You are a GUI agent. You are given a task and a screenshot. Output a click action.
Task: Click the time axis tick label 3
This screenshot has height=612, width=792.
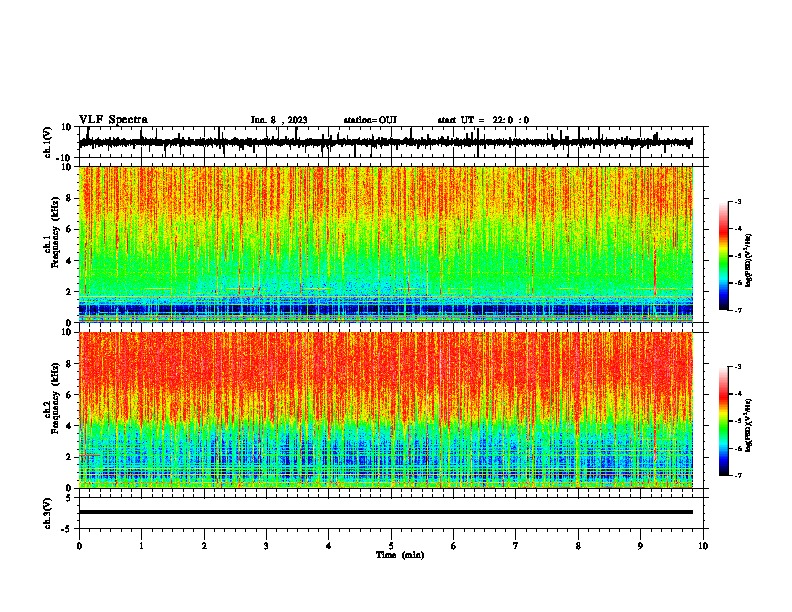[x=266, y=546]
